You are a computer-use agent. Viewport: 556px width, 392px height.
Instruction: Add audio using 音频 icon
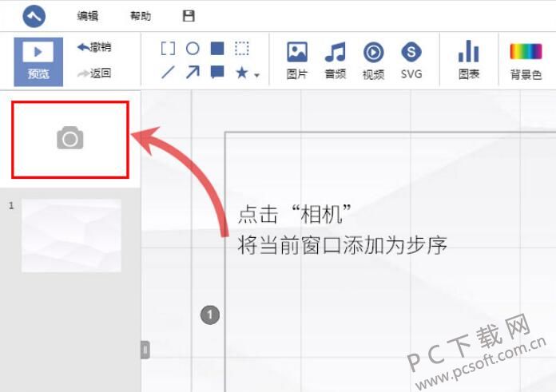(335, 61)
